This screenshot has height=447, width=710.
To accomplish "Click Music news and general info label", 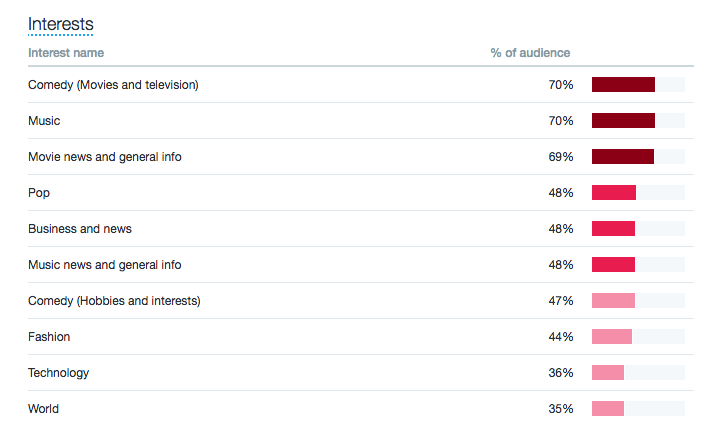I will click(x=105, y=265).
